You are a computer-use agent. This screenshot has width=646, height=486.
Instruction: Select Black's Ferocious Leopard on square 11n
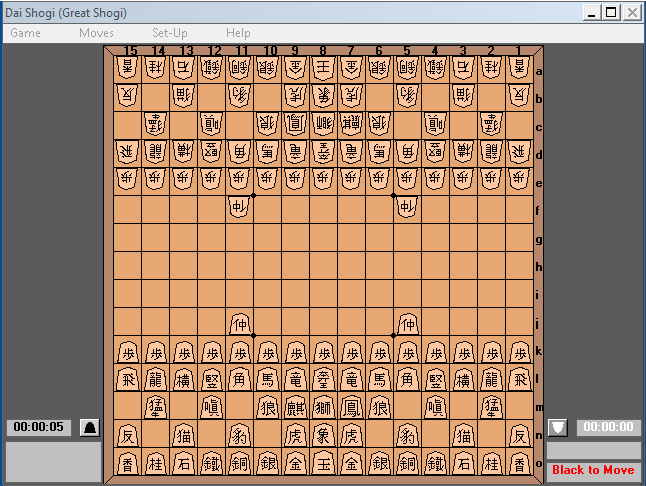coord(240,436)
